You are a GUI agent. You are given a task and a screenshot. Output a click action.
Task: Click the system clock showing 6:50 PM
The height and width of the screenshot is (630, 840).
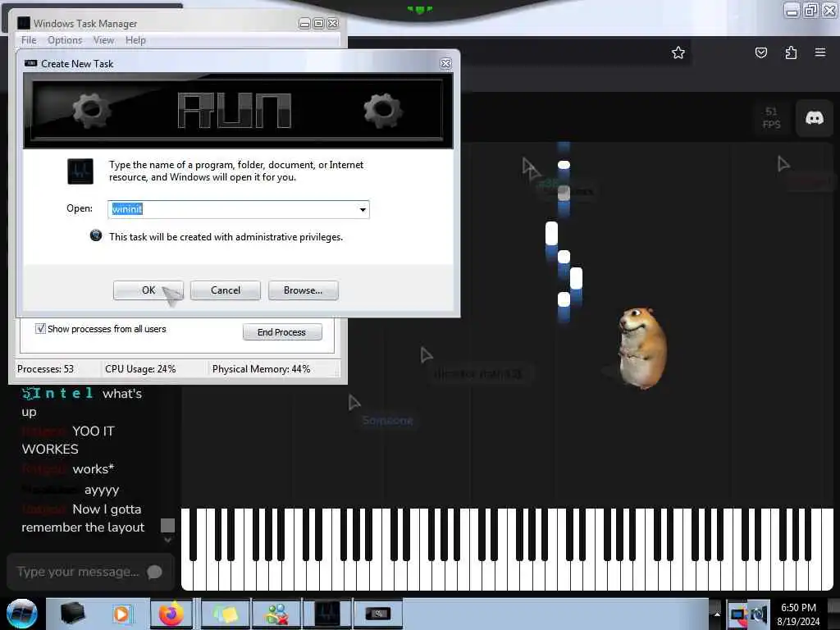tap(798, 614)
